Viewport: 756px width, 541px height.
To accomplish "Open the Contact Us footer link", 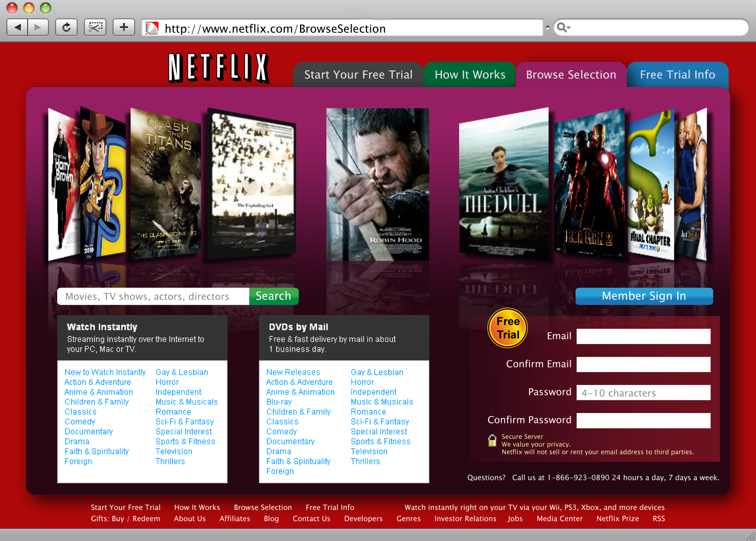I will click(x=311, y=519).
